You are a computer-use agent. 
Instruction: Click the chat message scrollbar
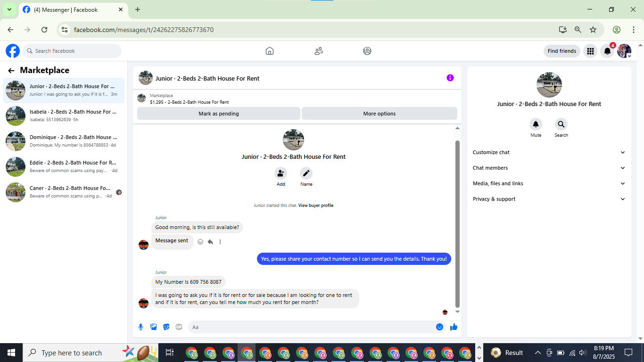tap(457, 224)
